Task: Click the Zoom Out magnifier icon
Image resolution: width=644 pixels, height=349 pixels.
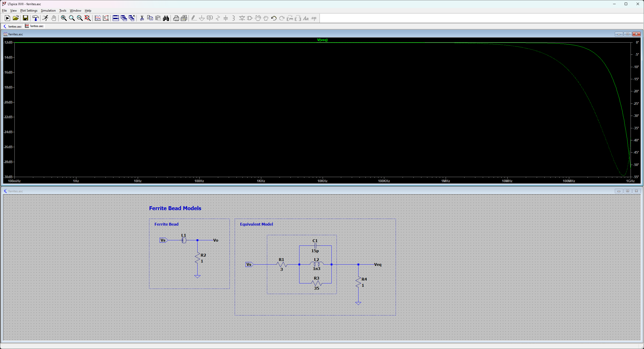Action: pos(80,18)
